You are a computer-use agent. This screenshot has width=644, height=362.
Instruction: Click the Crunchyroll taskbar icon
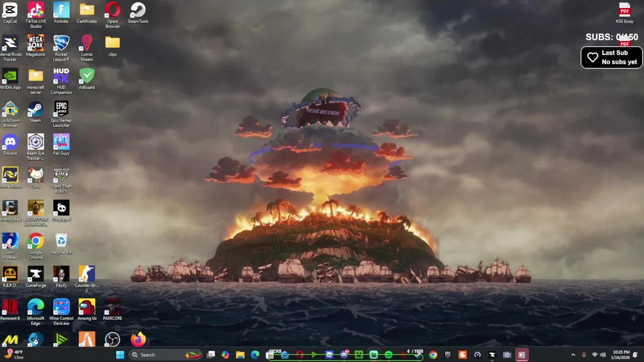coord(462,355)
